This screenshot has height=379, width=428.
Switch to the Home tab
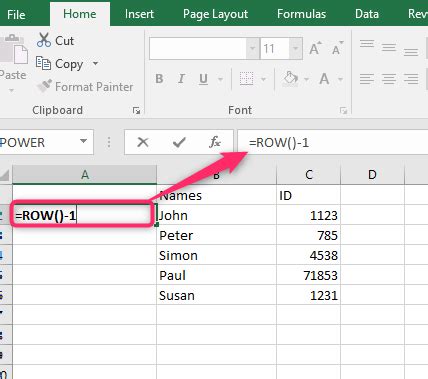tap(80, 14)
